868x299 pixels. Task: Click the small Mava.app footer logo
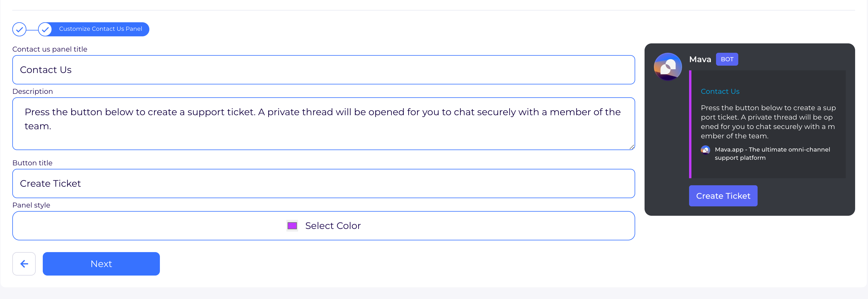[x=705, y=150]
